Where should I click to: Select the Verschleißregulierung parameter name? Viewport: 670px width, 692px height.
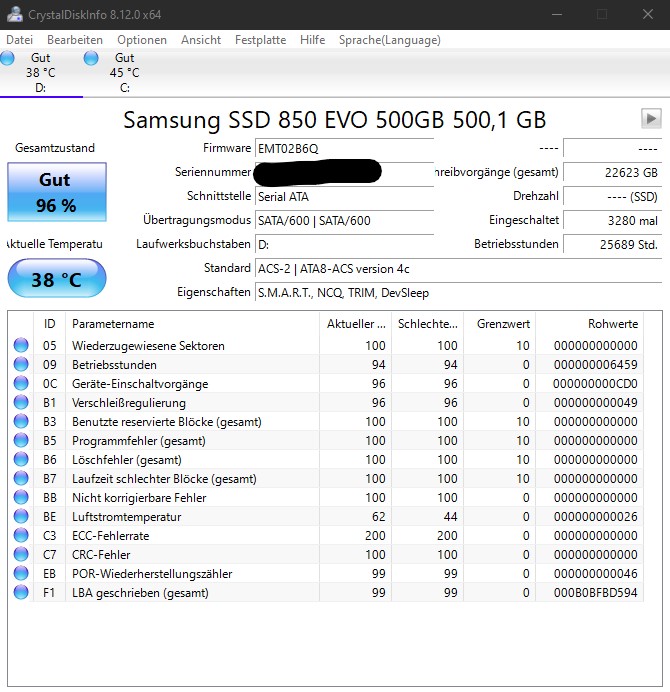(129, 402)
